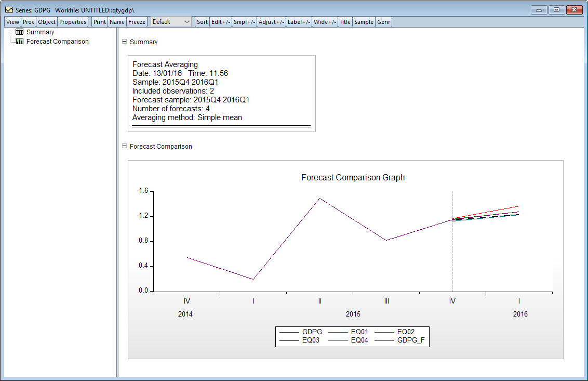Collapse the Summary section
588x381 pixels.
click(124, 42)
